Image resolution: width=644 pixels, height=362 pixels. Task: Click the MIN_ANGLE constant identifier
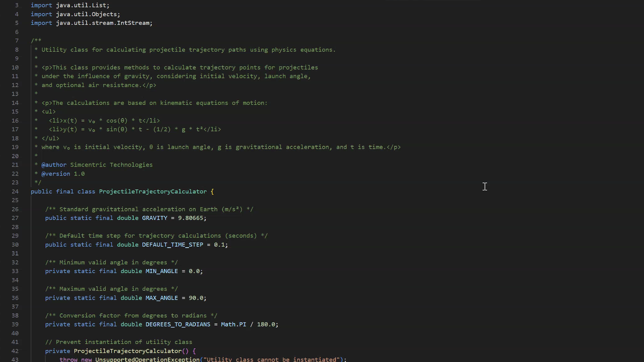(161, 271)
